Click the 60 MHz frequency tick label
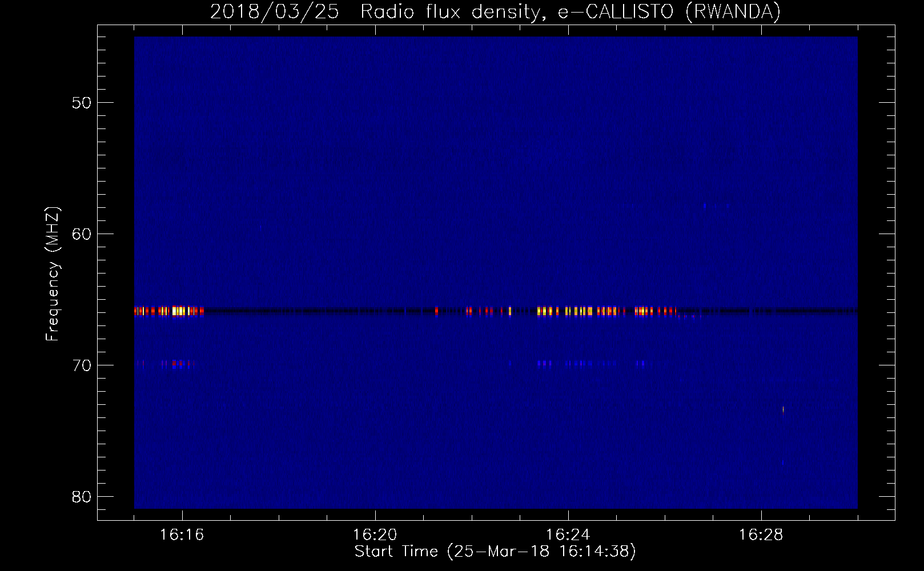The height and width of the screenshot is (571, 924). tap(82, 234)
